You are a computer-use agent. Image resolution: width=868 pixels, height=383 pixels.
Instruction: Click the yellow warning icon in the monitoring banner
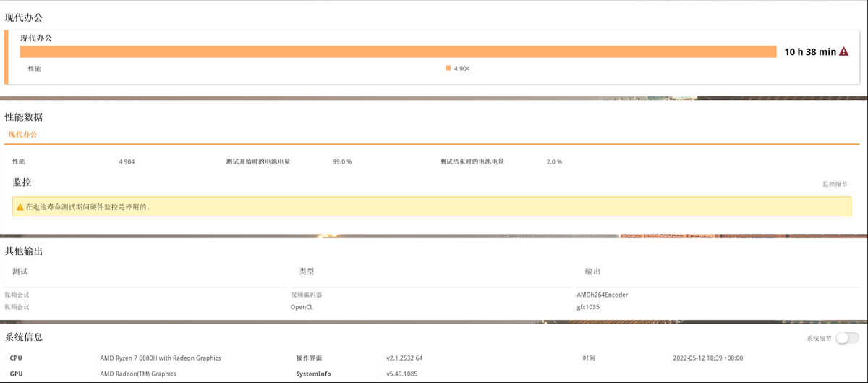pyautogui.click(x=20, y=207)
